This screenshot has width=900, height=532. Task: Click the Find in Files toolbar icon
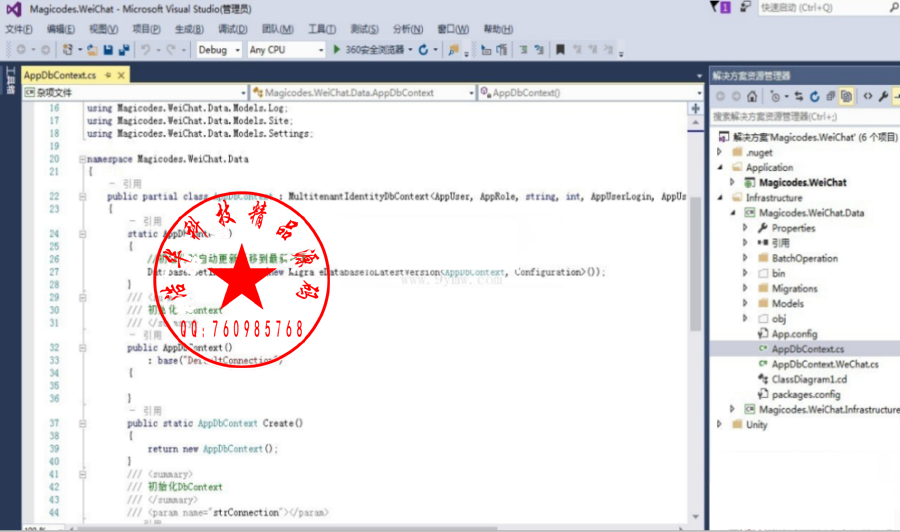pos(453,50)
